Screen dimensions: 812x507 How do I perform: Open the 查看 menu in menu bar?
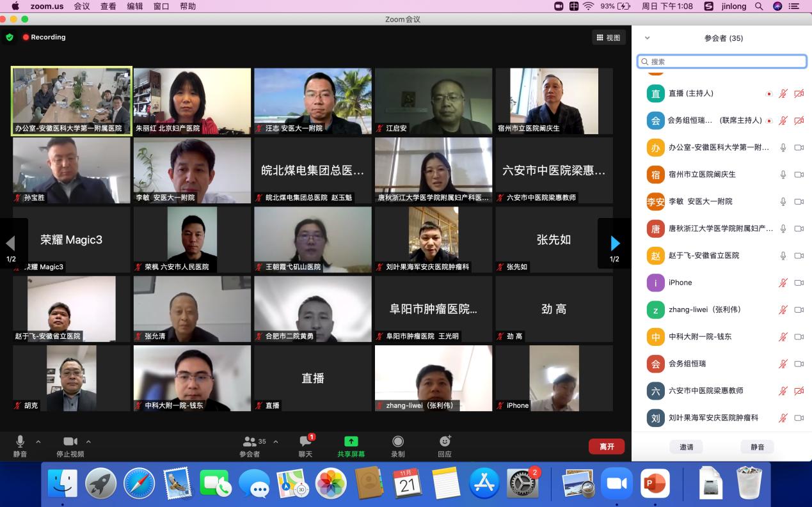tap(108, 6)
